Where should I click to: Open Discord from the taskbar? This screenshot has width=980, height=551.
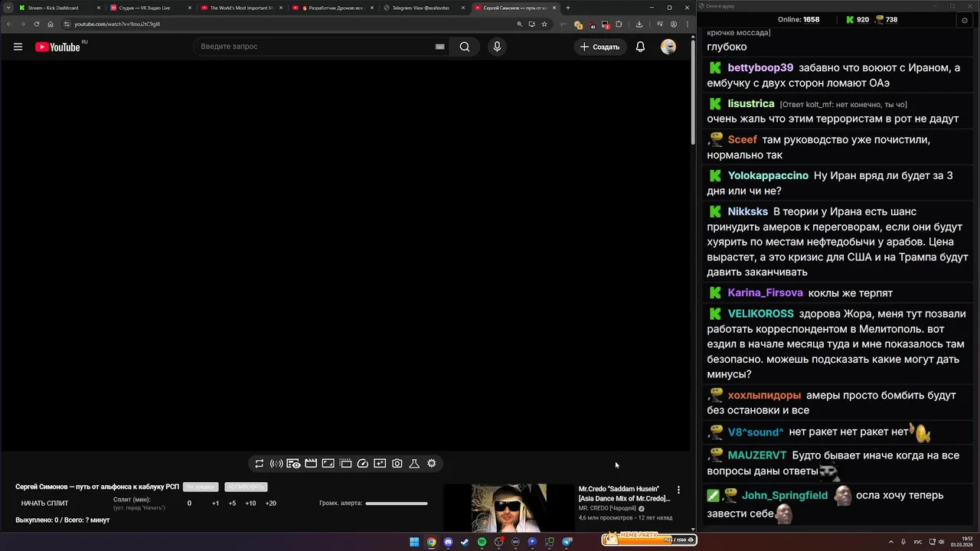tap(448, 542)
